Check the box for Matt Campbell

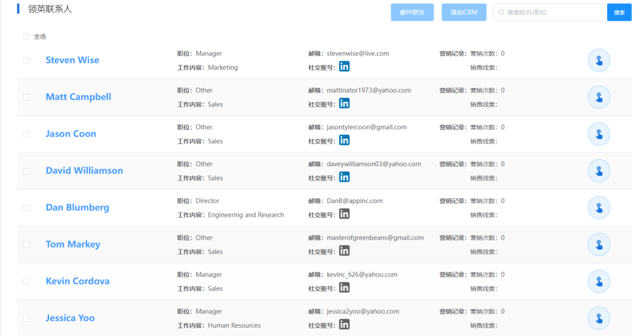tap(26, 97)
